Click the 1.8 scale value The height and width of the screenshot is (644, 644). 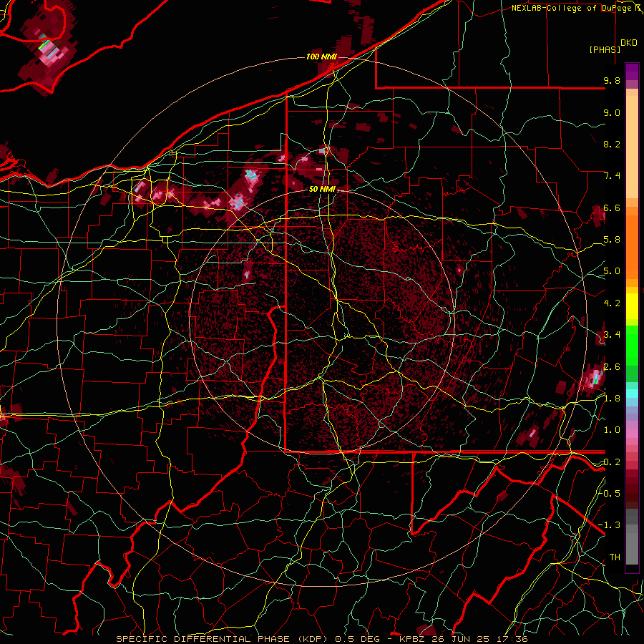tap(612, 399)
